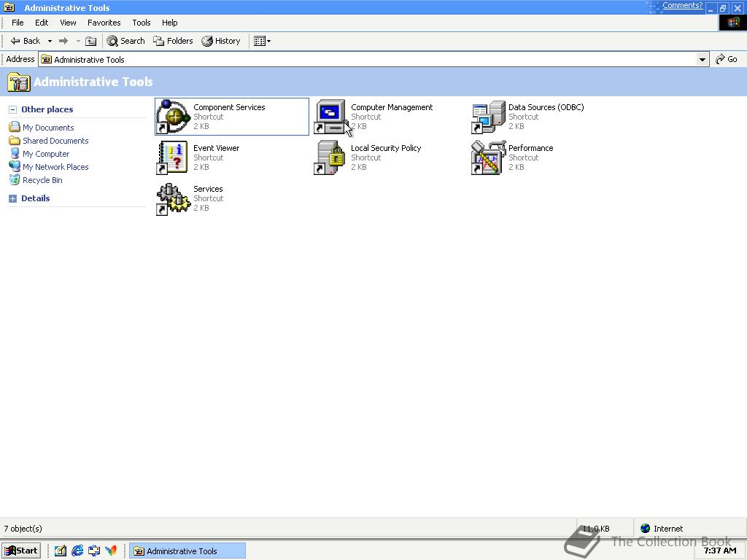Click the Show Desktop quick launch icon
The height and width of the screenshot is (560, 747).
(60, 551)
